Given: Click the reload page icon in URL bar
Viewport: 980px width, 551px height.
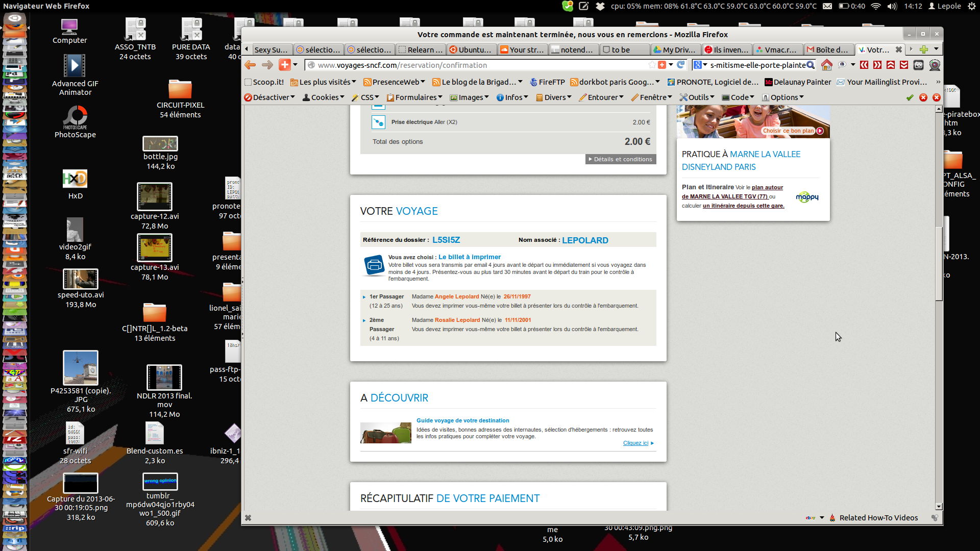Looking at the screenshot, I should pos(680,65).
